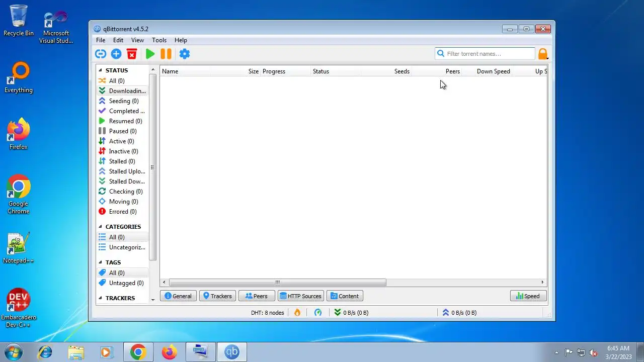Viewport: 644px width, 362px height.
Task: Switch to the Trackers tab
Action: click(x=217, y=296)
